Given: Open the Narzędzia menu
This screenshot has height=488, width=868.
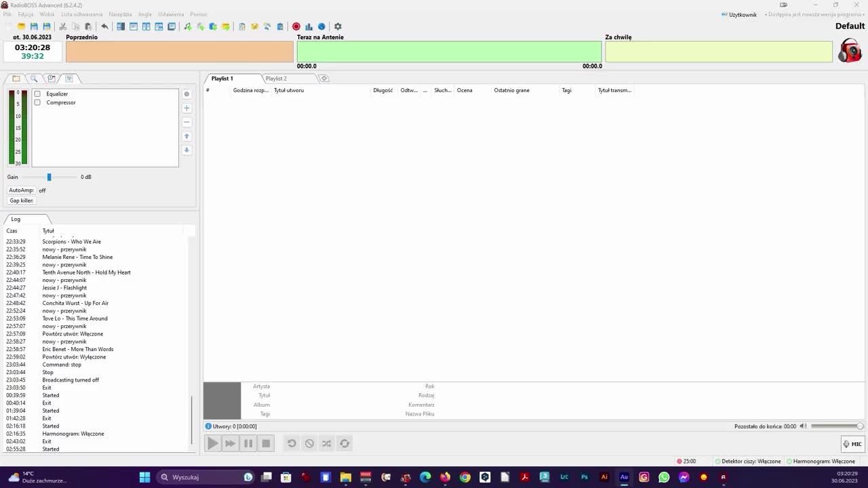Looking at the screenshot, I should point(120,14).
